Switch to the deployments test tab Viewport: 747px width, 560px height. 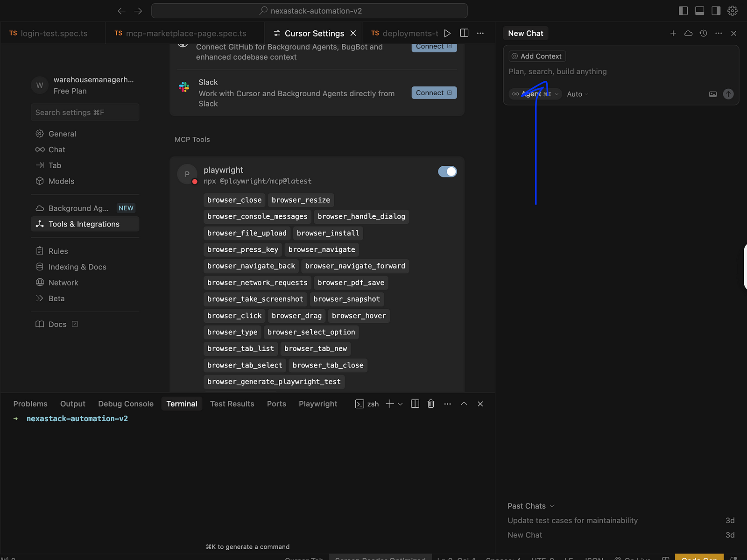pos(403,33)
